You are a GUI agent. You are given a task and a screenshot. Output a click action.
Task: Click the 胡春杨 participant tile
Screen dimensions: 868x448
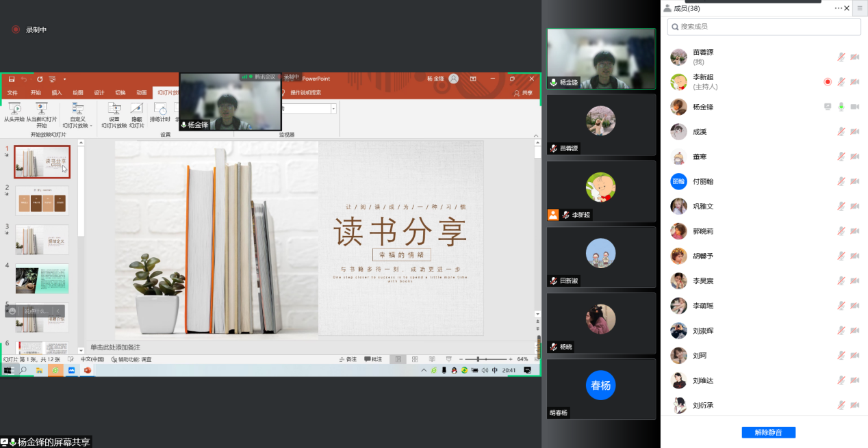click(601, 389)
